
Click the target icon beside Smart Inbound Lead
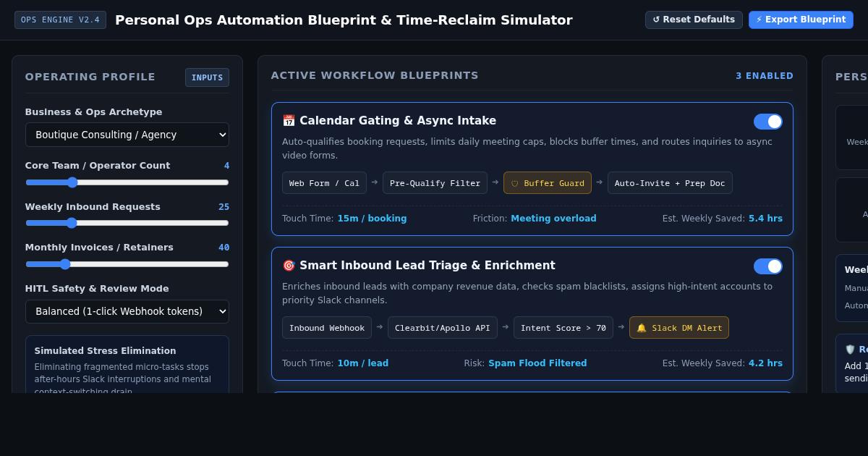289,266
